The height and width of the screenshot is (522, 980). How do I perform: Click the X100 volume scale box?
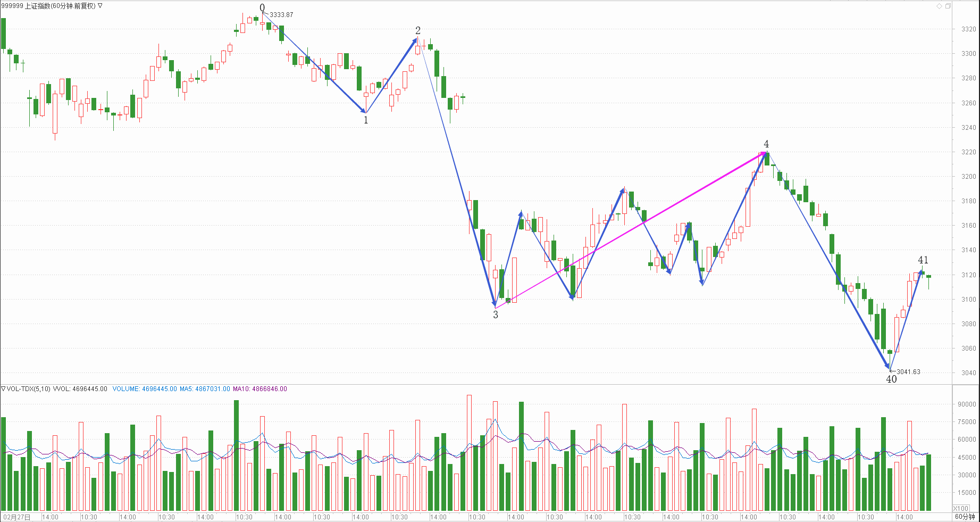(x=960, y=508)
